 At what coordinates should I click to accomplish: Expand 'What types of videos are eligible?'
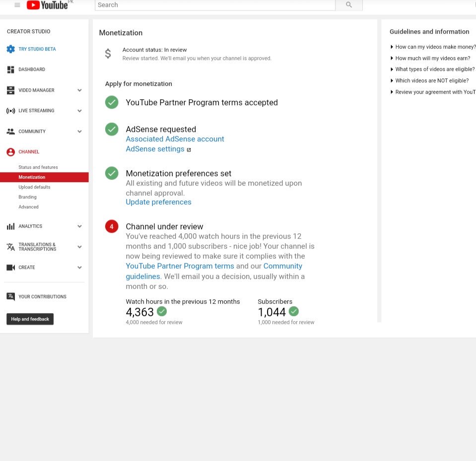coord(433,69)
